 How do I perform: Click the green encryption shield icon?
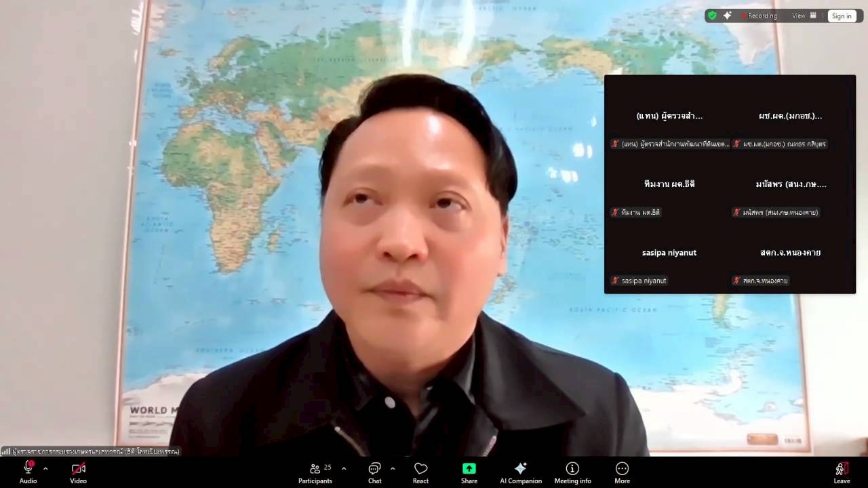712,16
